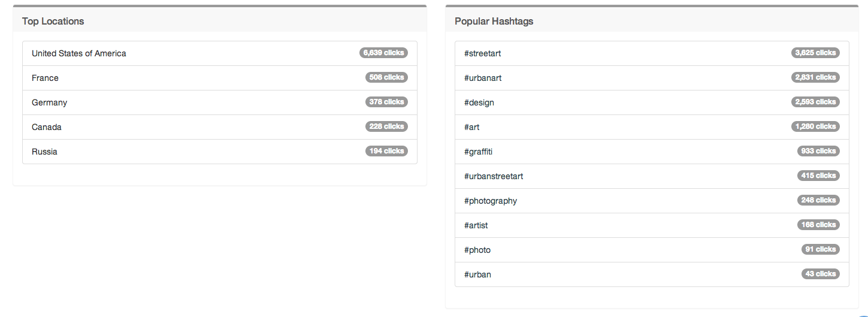The height and width of the screenshot is (317, 868).
Task: Click the 508 clicks badge
Action: pos(386,77)
